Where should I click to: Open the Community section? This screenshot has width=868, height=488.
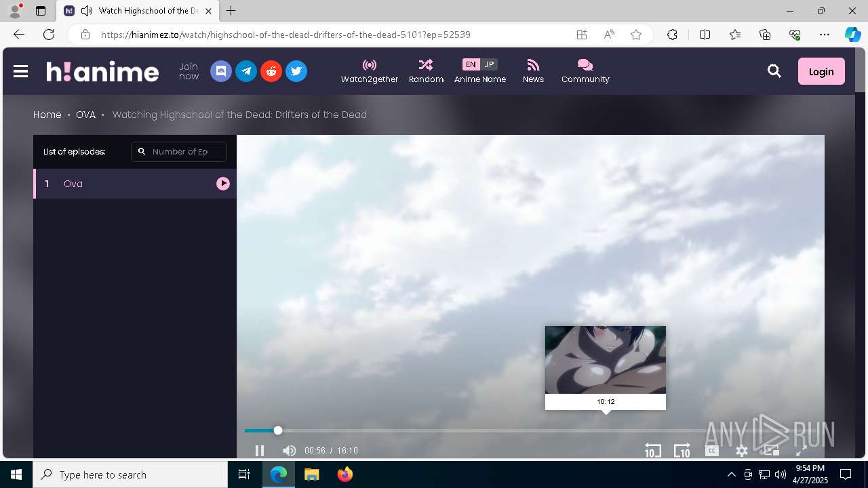click(x=585, y=71)
